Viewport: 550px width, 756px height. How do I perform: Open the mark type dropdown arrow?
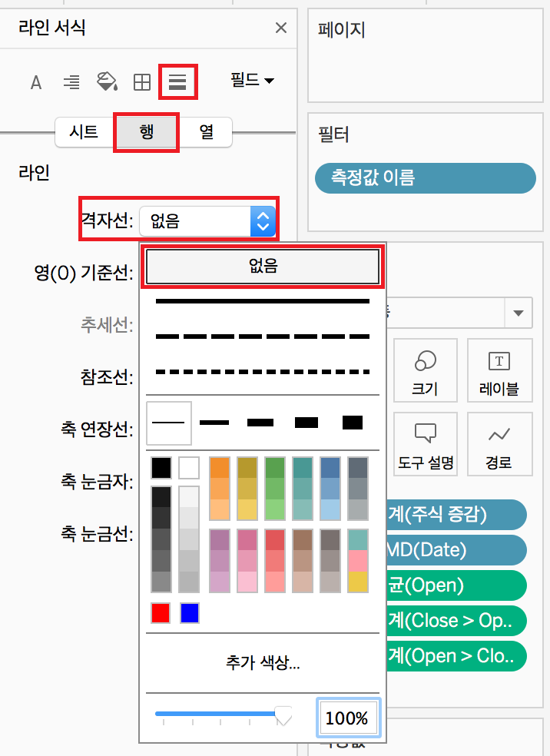[519, 313]
